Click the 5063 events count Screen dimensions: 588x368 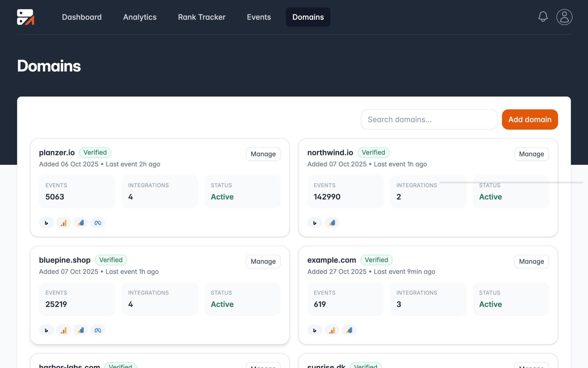click(x=55, y=197)
